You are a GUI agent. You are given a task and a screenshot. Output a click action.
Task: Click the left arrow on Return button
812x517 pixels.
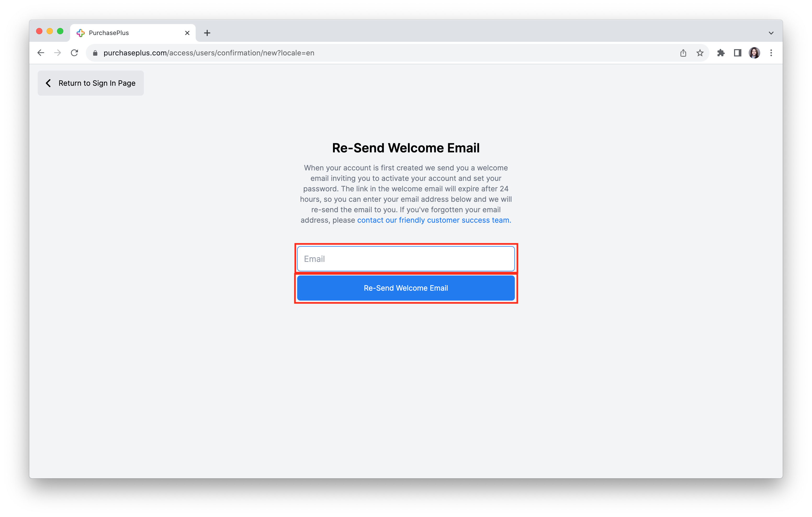coord(49,83)
